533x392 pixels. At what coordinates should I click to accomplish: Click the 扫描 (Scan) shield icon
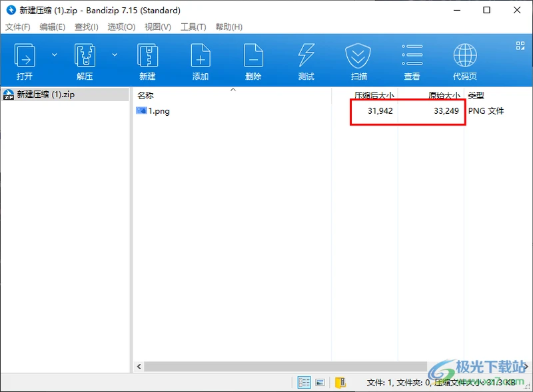(358, 61)
